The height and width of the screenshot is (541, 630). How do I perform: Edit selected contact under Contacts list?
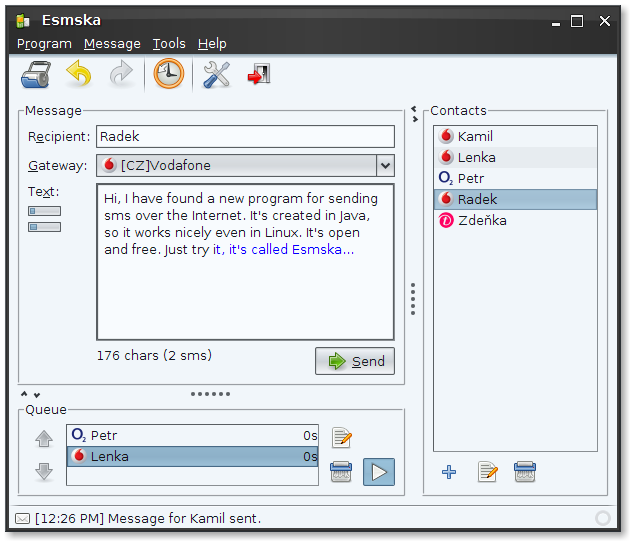click(x=487, y=472)
